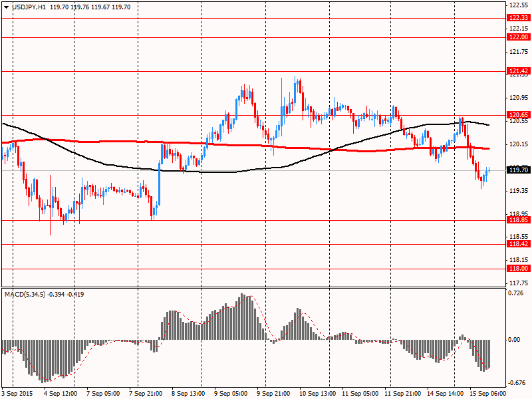The width and height of the screenshot is (532, 399).
Task: Select the red 122.33 price level label
Action: coord(517,18)
